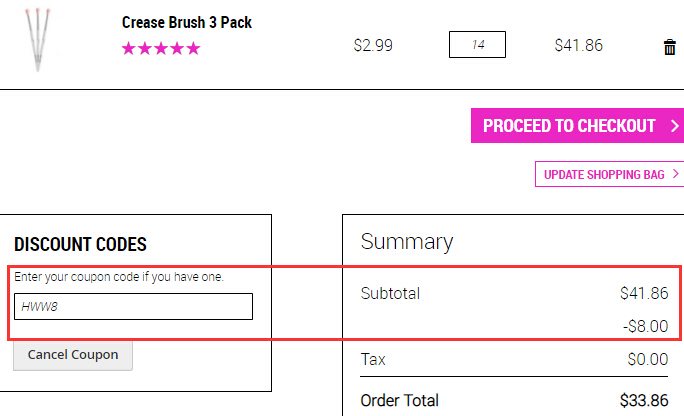This screenshot has width=684, height=416.
Task: Focus the coupon code field containing HWW8
Action: 133,307
